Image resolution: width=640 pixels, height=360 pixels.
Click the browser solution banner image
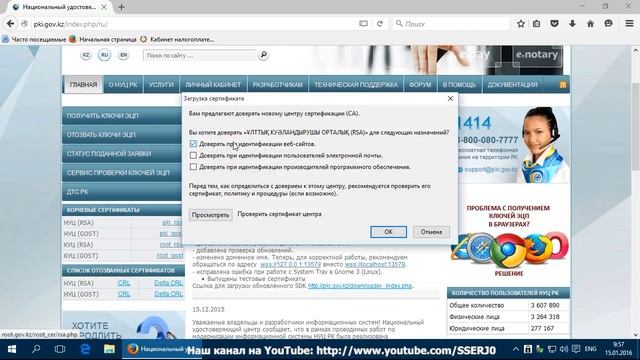point(509,240)
